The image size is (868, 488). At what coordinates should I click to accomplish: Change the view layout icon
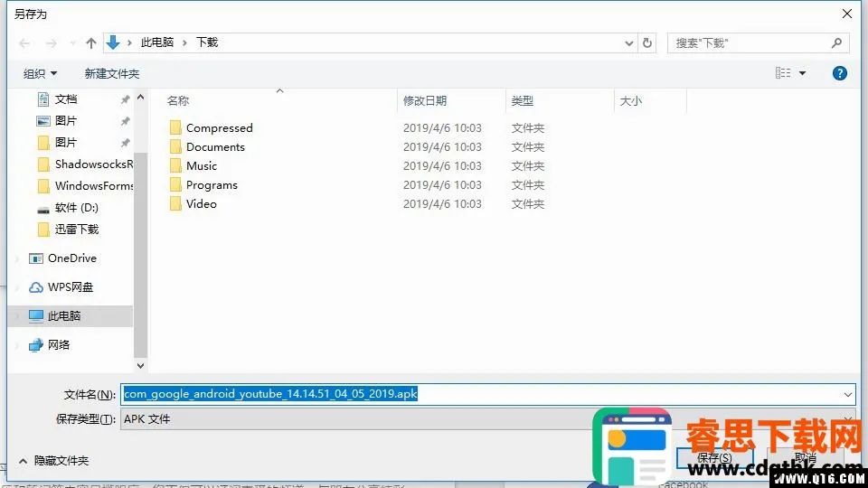pyautogui.click(x=783, y=73)
